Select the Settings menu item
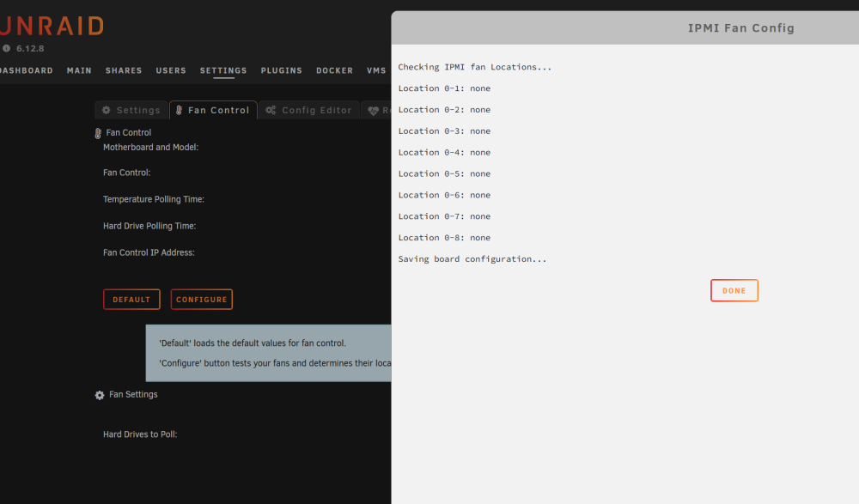The height and width of the screenshot is (504, 859). click(x=223, y=70)
